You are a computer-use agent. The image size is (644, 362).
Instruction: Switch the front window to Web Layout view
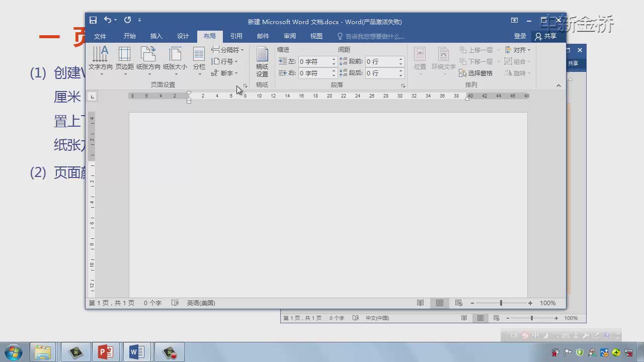tap(458, 303)
